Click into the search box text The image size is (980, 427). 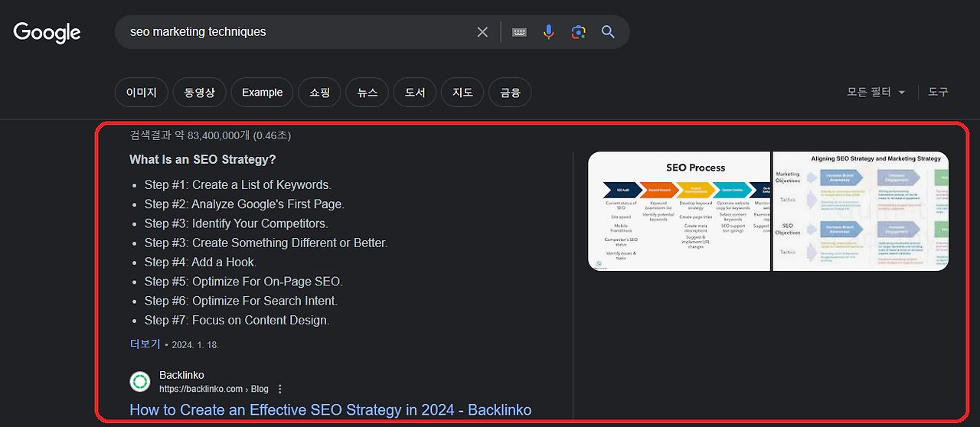click(x=198, y=32)
